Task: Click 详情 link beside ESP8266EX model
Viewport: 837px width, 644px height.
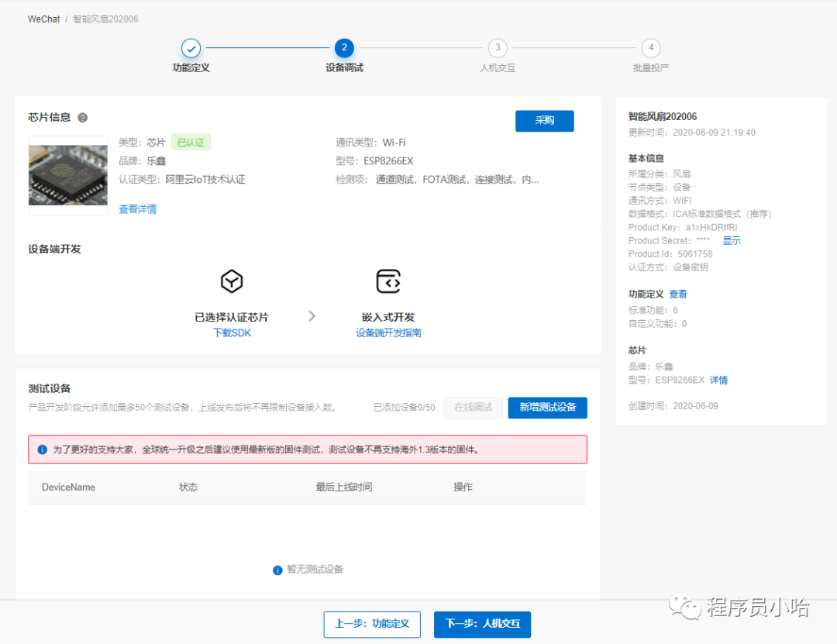Action: pyautogui.click(x=718, y=381)
